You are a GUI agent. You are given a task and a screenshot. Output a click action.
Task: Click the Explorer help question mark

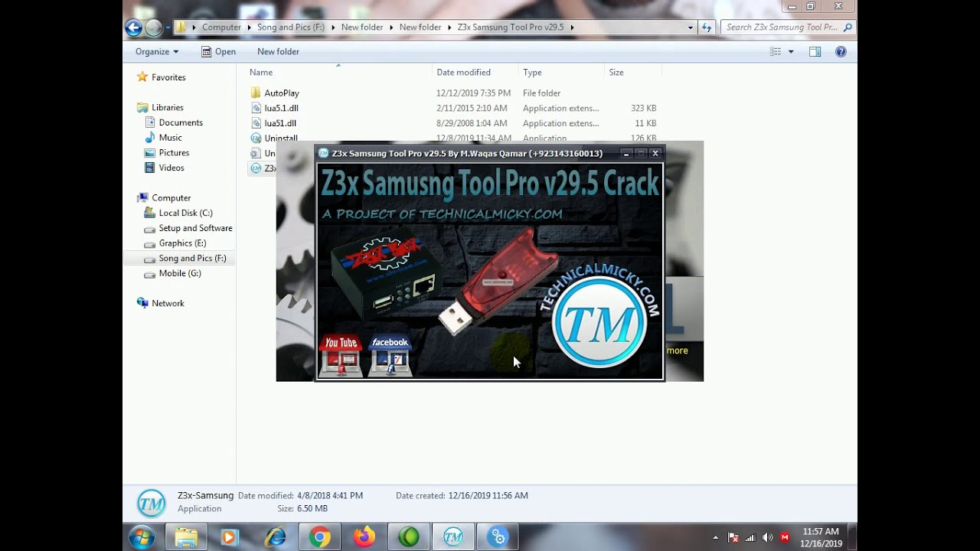tap(841, 51)
